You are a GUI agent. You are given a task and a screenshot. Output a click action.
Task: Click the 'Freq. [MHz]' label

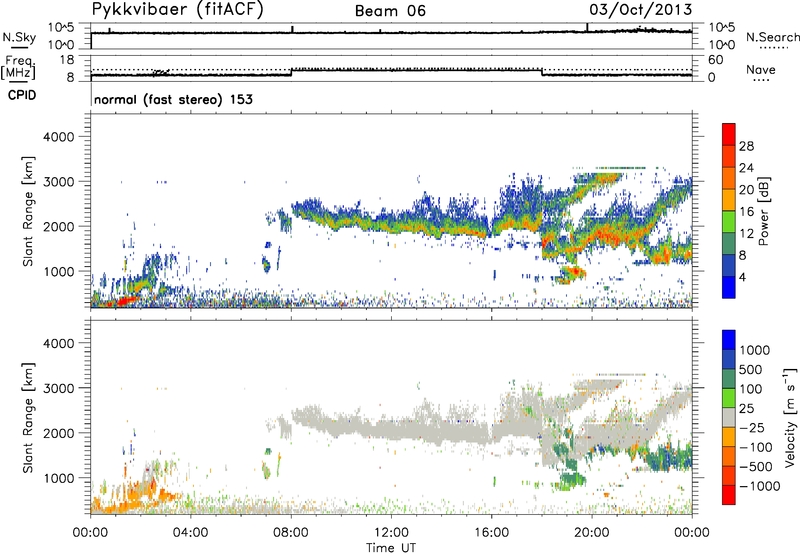(x=18, y=67)
